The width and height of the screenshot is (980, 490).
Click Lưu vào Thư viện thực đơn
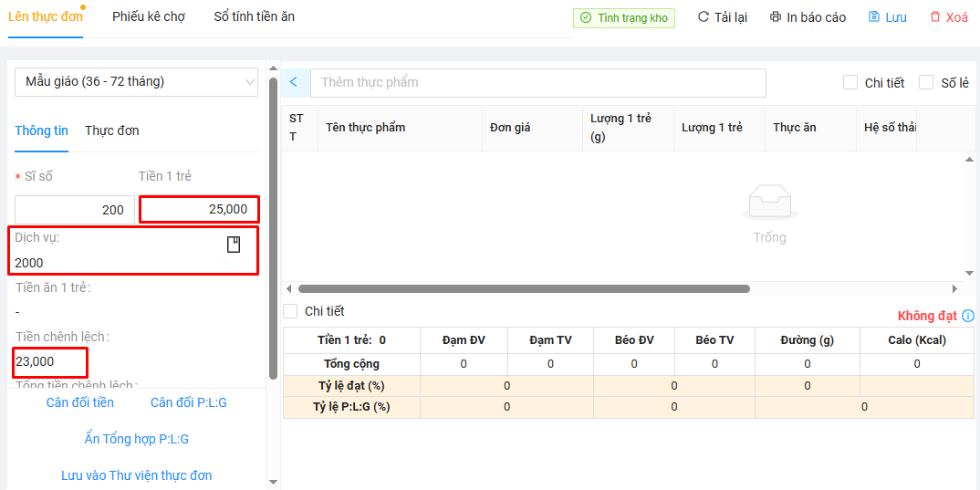[x=137, y=475]
